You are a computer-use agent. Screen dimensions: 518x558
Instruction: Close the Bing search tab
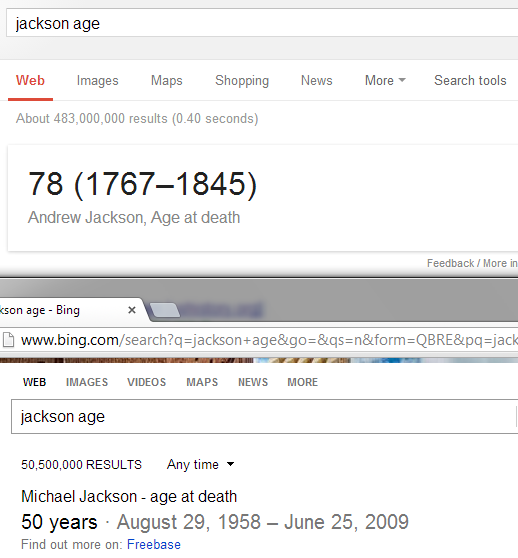point(132,310)
